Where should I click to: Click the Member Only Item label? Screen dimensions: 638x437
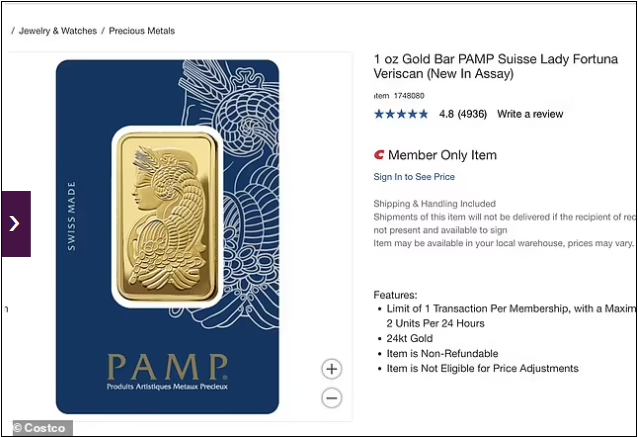442,155
